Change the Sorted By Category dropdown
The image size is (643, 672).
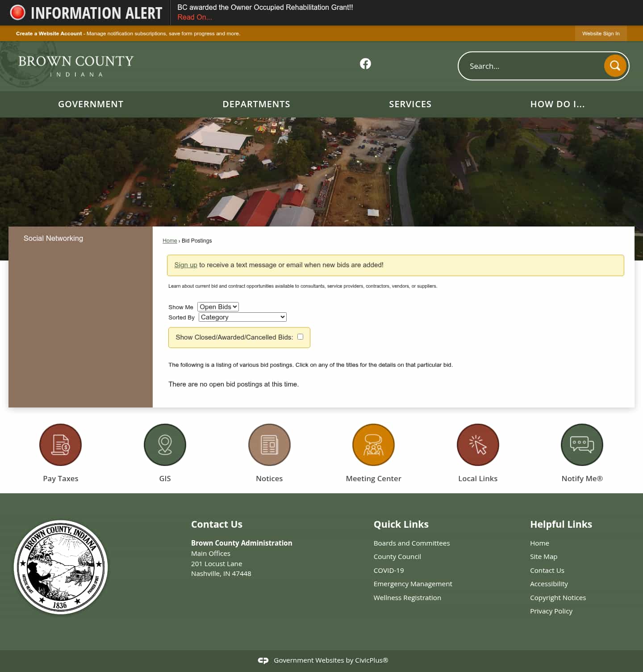(242, 317)
